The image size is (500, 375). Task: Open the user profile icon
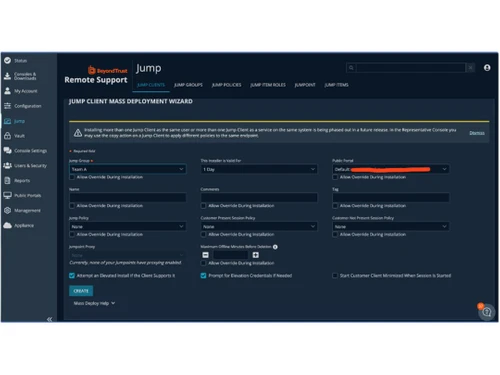click(x=487, y=68)
